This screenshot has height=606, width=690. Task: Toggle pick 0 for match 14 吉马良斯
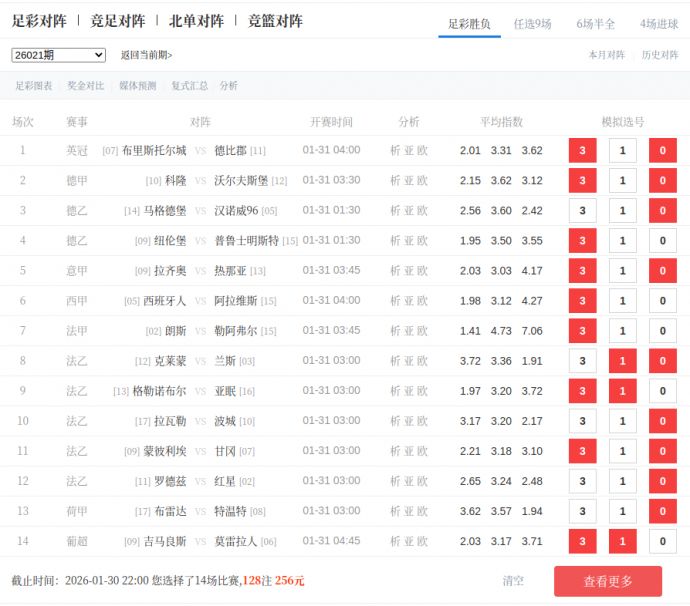662,541
